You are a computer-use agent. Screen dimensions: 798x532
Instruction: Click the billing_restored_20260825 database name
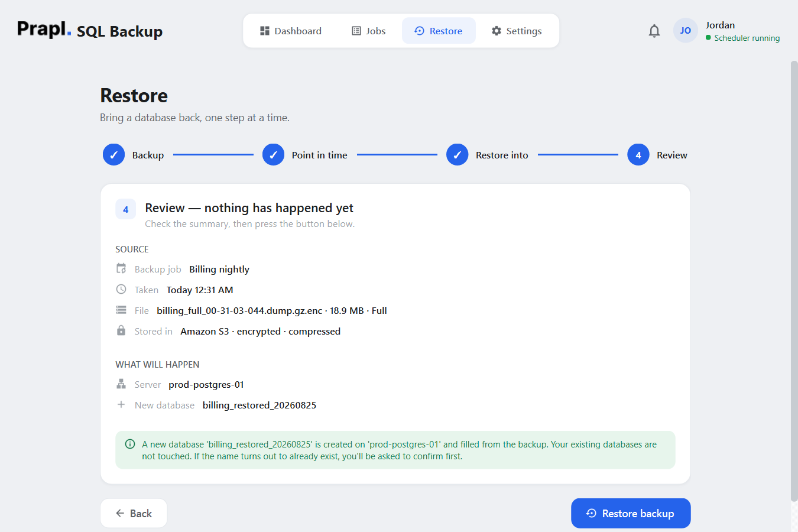(x=259, y=405)
